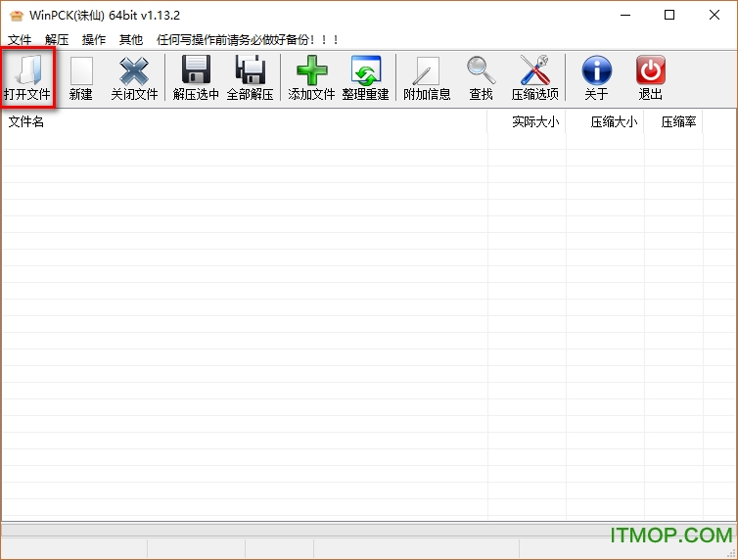Extract selected items with 解压选中 icon

[196, 72]
